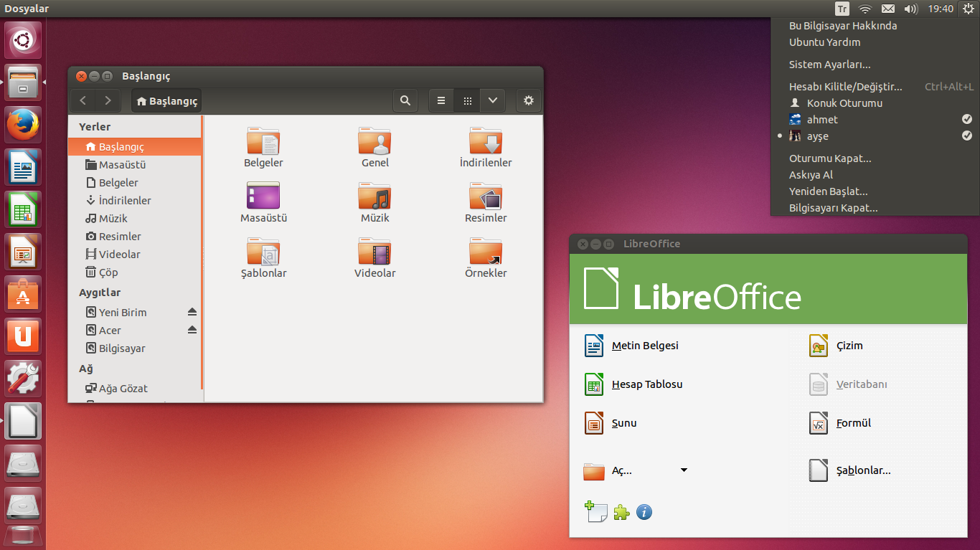Screen dimensions: 980x550
Task: Open the Ubuntu Dash from launcher
Action: tap(23, 40)
